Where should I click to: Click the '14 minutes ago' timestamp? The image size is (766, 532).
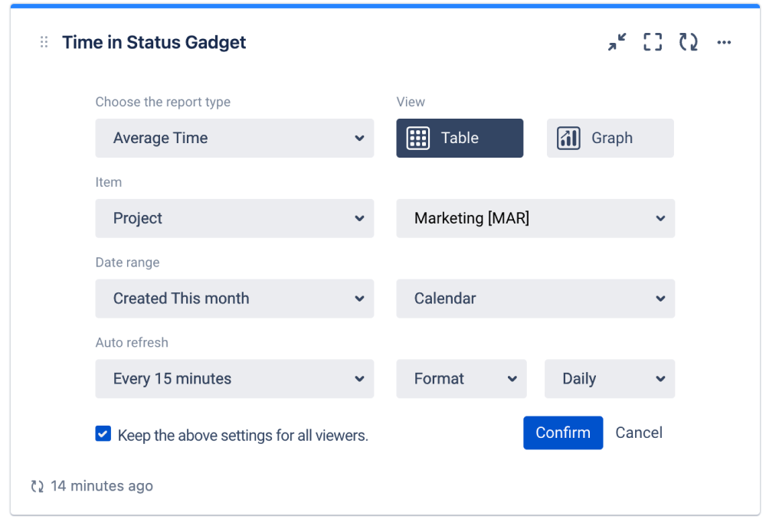[102, 485]
